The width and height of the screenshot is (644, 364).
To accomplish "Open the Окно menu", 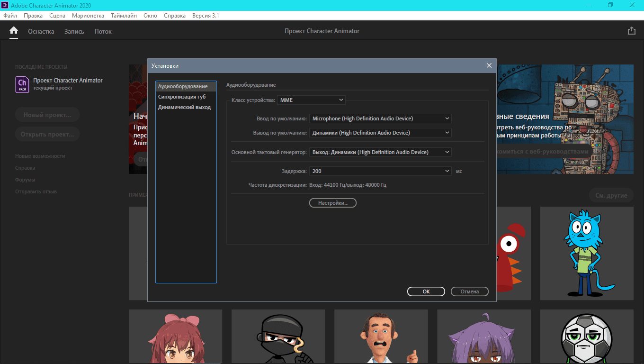I will [150, 16].
